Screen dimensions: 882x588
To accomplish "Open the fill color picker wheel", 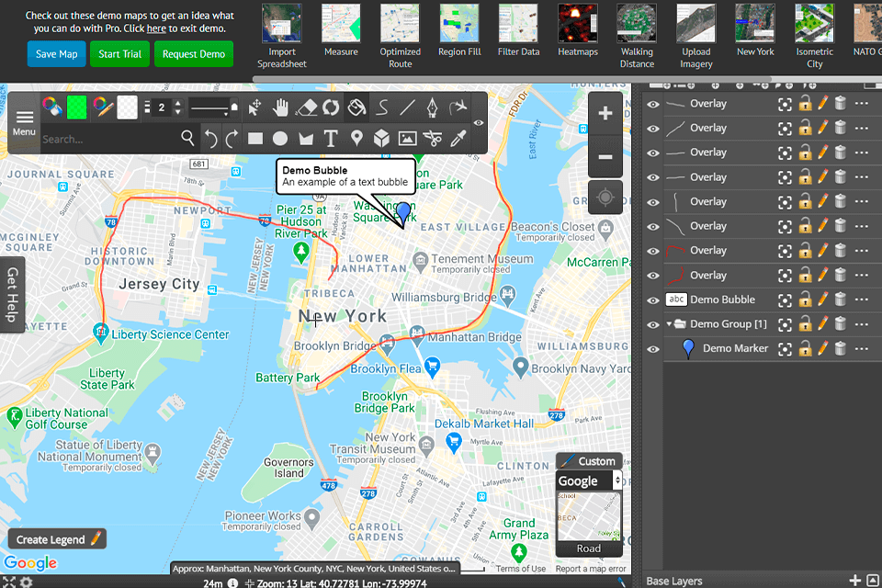I will pyautogui.click(x=51, y=107).
